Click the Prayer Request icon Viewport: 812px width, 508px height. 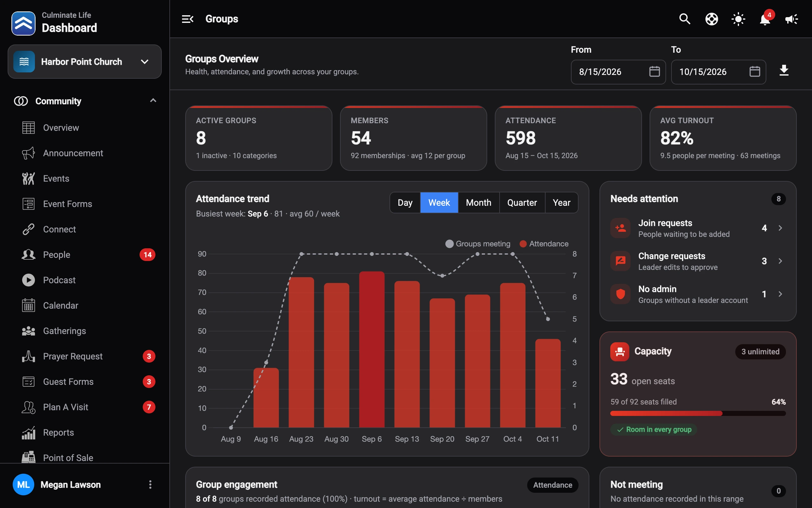coord(29,356)
